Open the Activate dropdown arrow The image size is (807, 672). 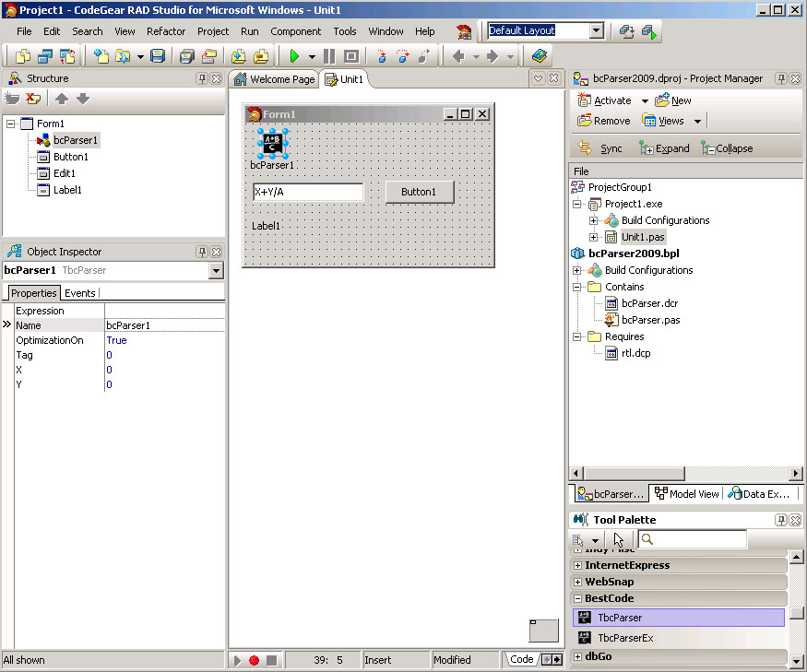[645, 100]
